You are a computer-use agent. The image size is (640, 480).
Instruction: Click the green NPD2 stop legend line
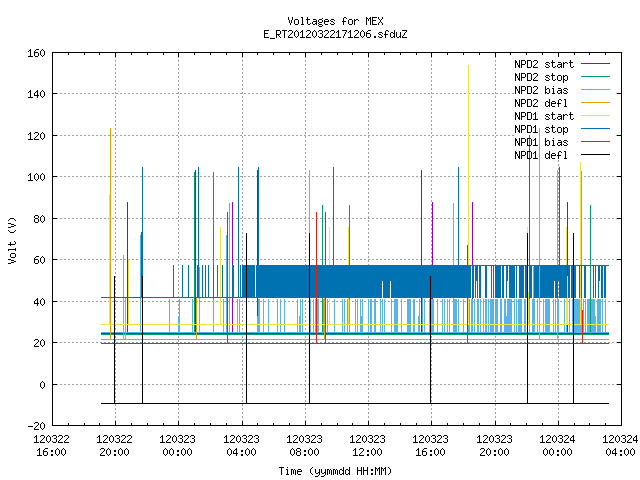click(595, 76)
